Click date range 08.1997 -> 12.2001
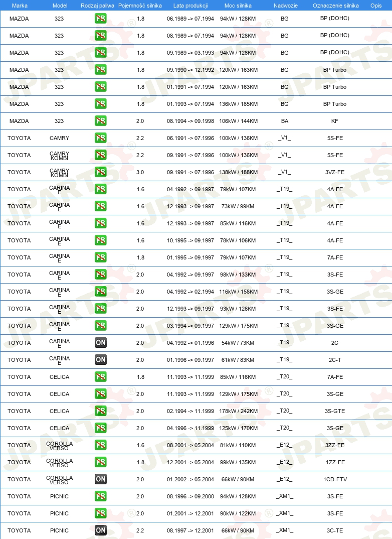Screen dimensions: 392x539 [x=190, y=530]
